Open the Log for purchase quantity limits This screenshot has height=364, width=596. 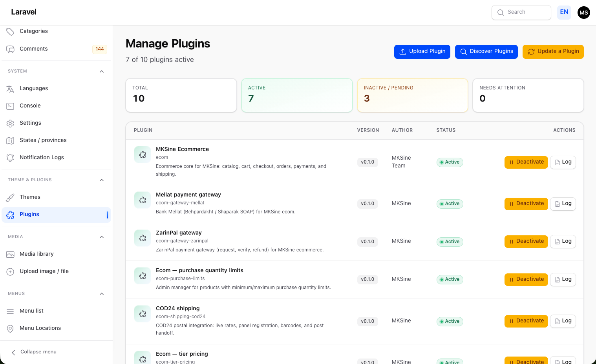563,280
